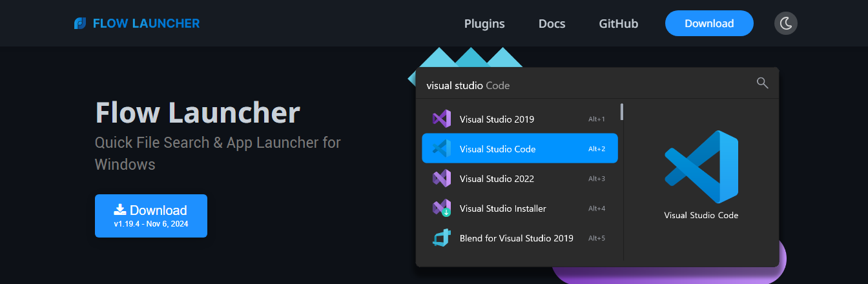Image resolution: width=868 pixels, height=284 pixels.
Task: Click the Blend for Visual Studio 2019 icon
Action: (x=441, y=238)
